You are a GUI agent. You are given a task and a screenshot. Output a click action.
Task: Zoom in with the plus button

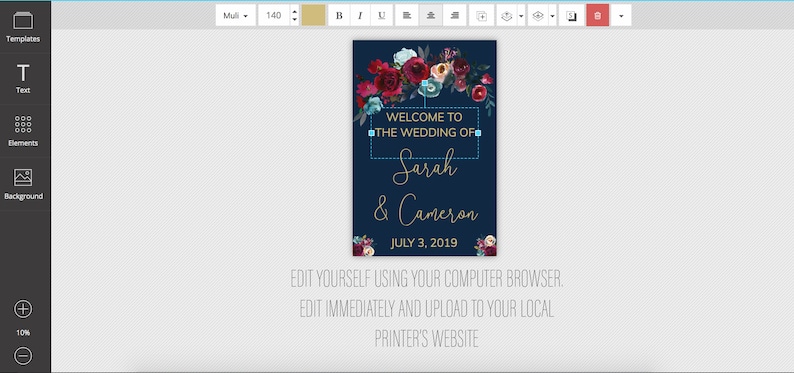click(23, 309)
